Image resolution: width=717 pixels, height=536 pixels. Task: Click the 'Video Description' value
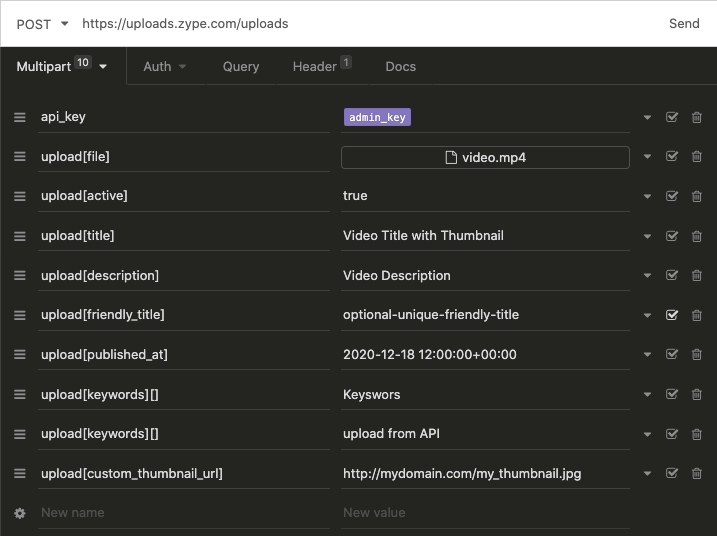click(x=396, y=275)
